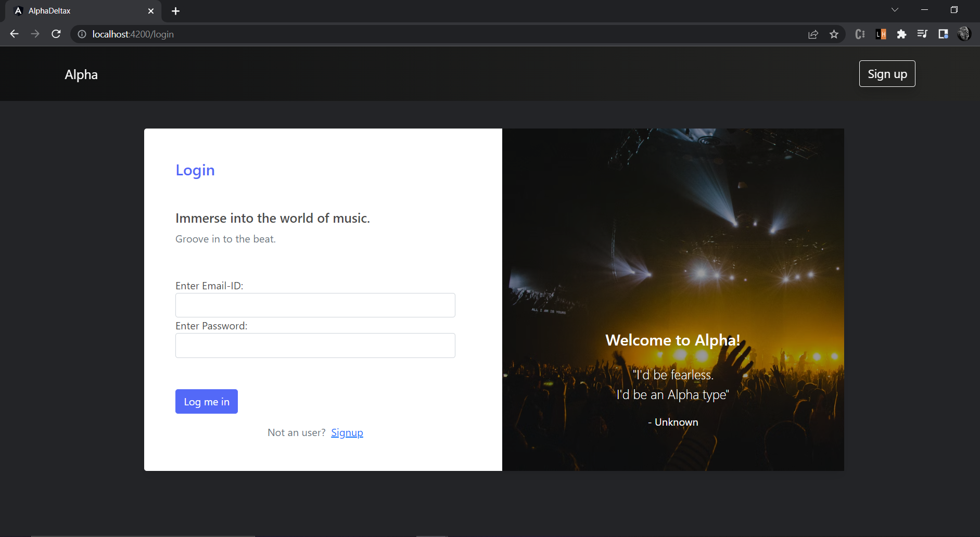View site information icon beside URL
The width and height of the screenshot is (980, 537).
(82, 34)
